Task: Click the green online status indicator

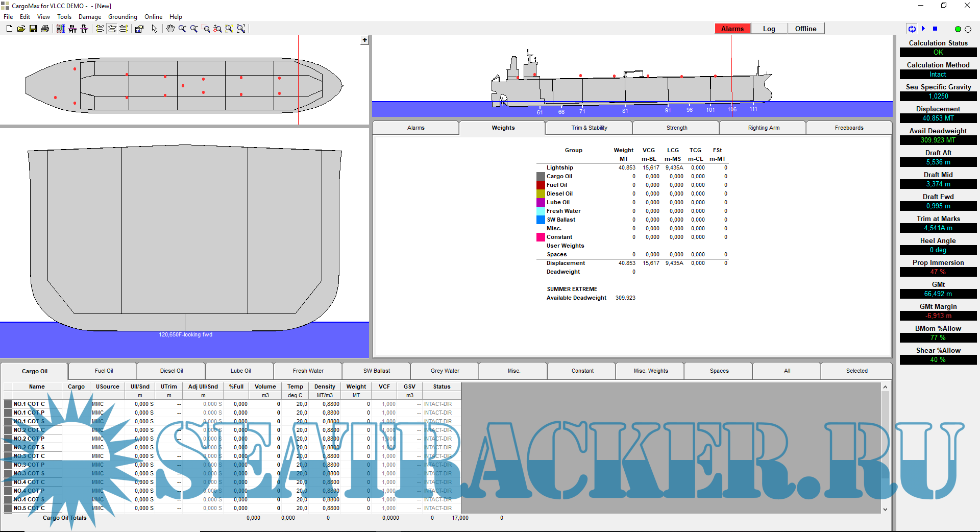Action: 958,29
